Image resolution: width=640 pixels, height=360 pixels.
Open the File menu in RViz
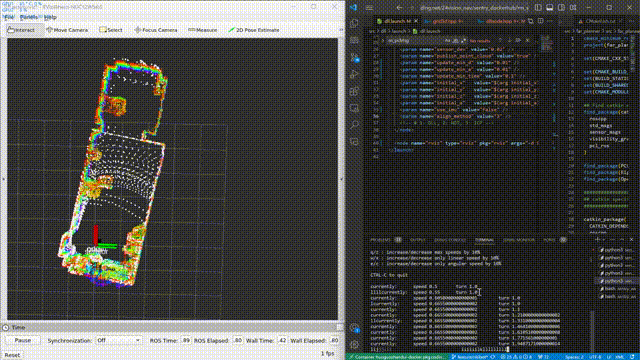[x=9, y=17]
